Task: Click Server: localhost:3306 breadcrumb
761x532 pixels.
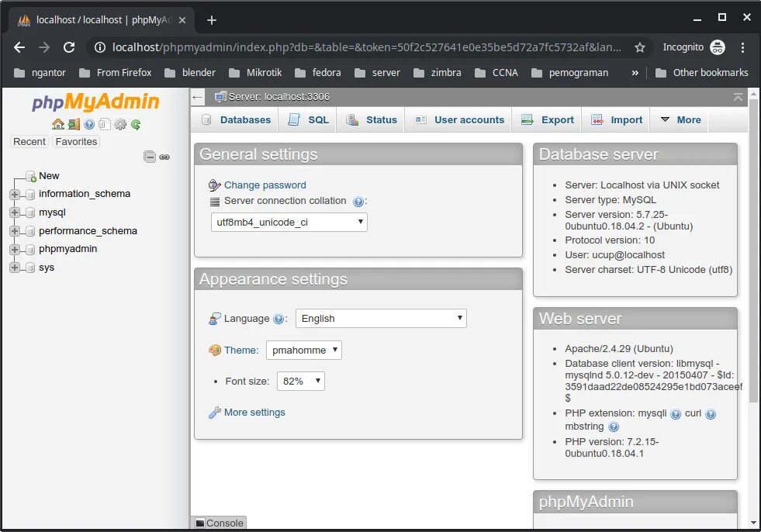Action: pyautogui.click(x=279, y=97)
